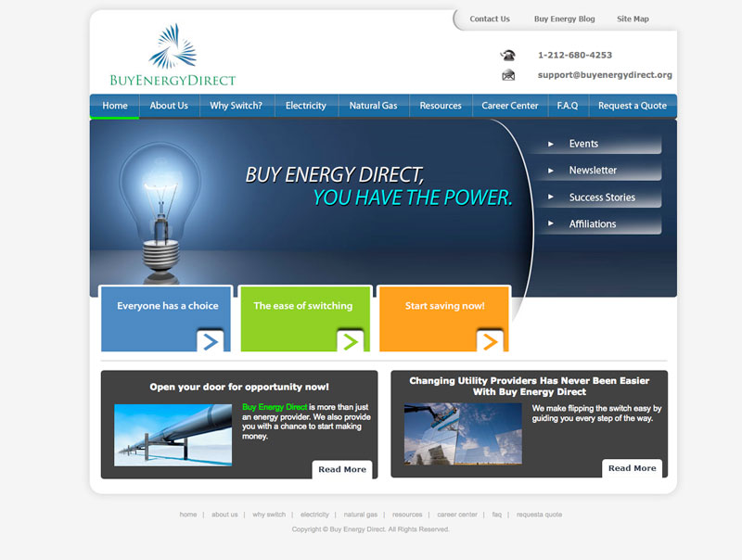Click the BuyEnergyDirect logo
The height and width of the screenshot is (560, 742).
tap(173, 55)
